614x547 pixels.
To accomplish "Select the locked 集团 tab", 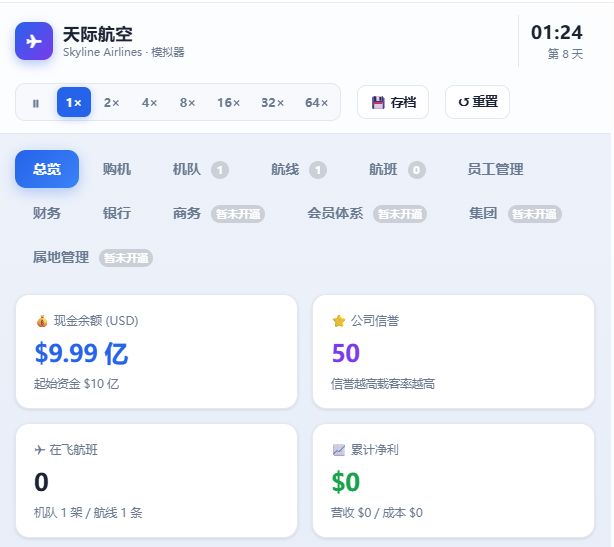I will (x=515, y=213).
